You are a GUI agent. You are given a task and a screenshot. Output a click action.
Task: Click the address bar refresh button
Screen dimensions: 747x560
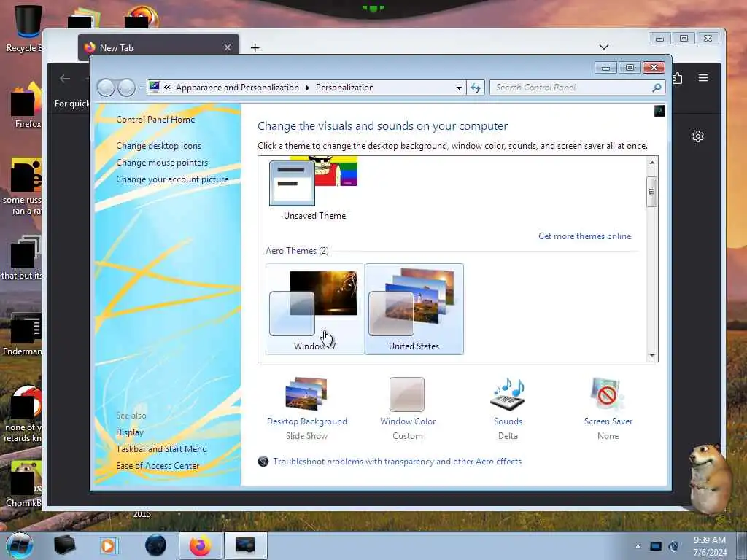476,87
